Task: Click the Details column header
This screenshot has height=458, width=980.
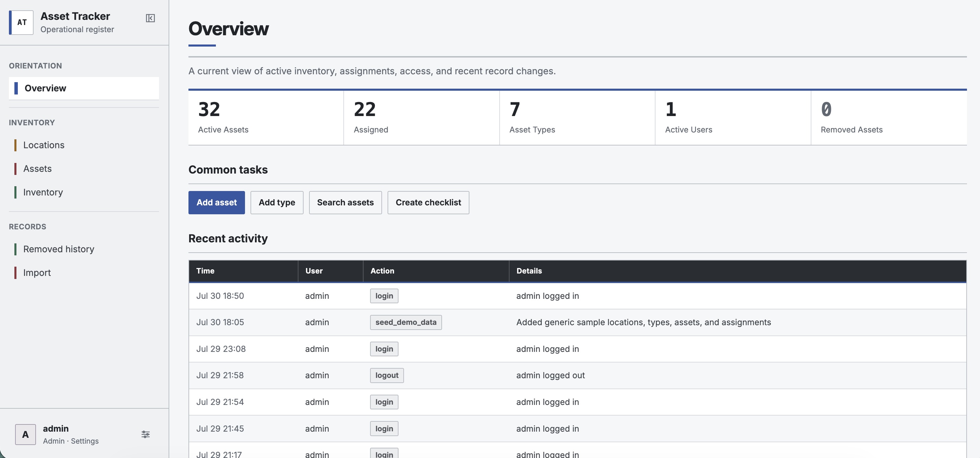Action: click(738, 271)
